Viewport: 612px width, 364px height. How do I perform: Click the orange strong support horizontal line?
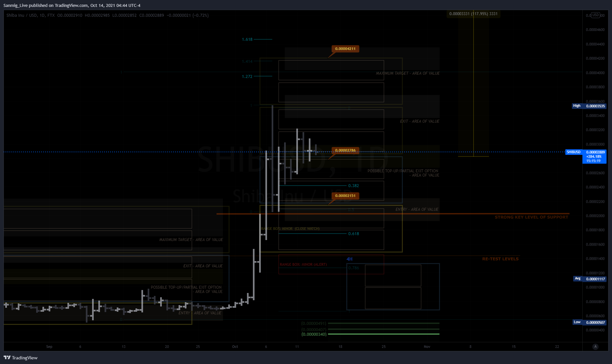pos(393,214)
